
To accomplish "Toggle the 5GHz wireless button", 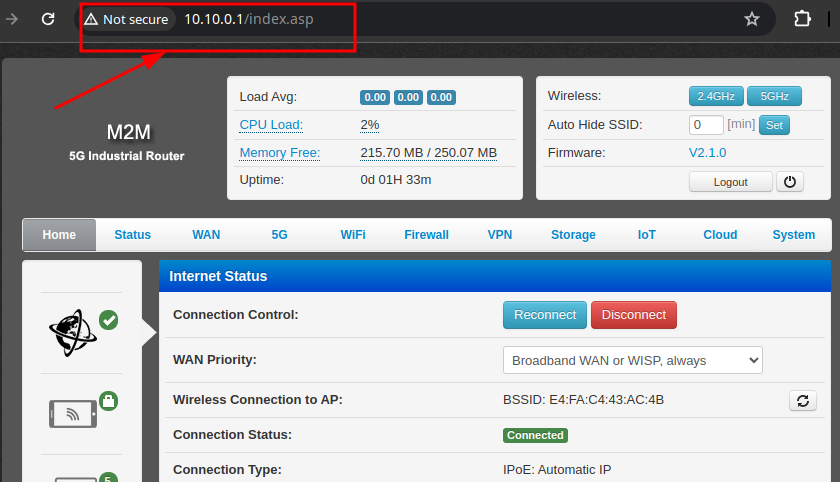I will click(x=775, y=96).
